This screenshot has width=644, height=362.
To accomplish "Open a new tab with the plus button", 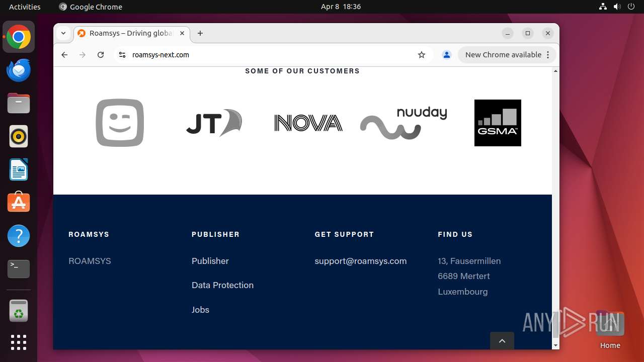I will (x=200, y=33).
